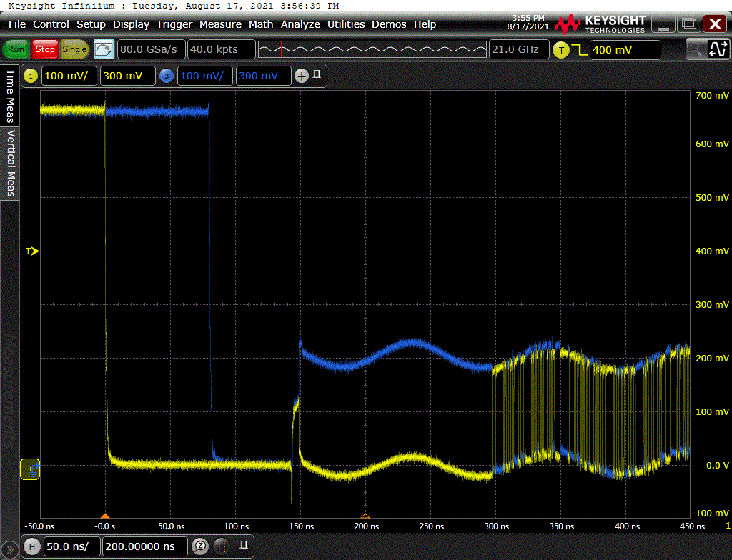Click the add channel plus icon

pyautogui.click(x=302, y=76)
